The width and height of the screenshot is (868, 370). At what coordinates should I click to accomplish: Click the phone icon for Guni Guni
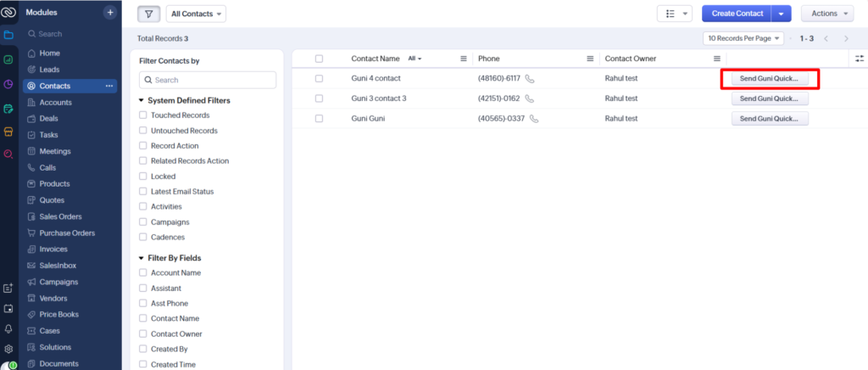point(534,119)
